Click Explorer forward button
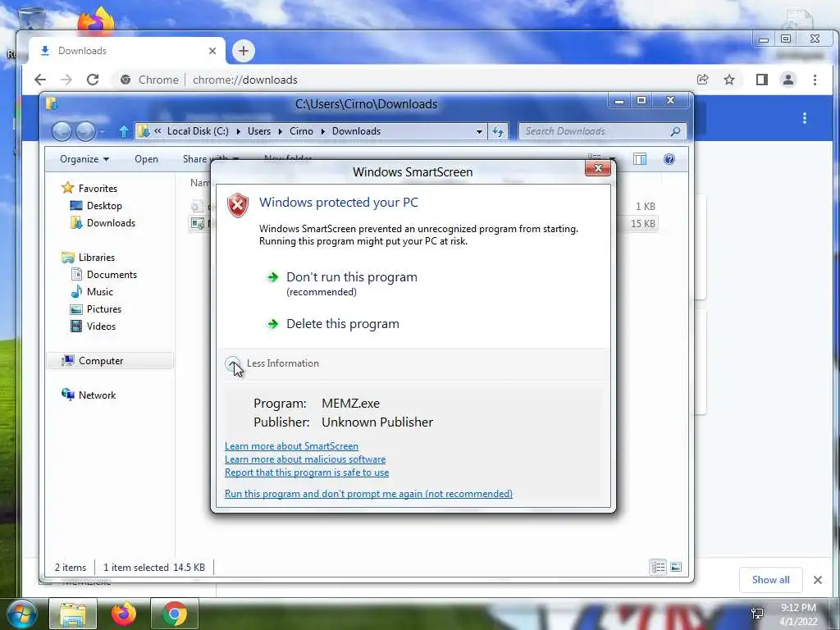This screenshot has height=630, width=840. tap(85, 131)
